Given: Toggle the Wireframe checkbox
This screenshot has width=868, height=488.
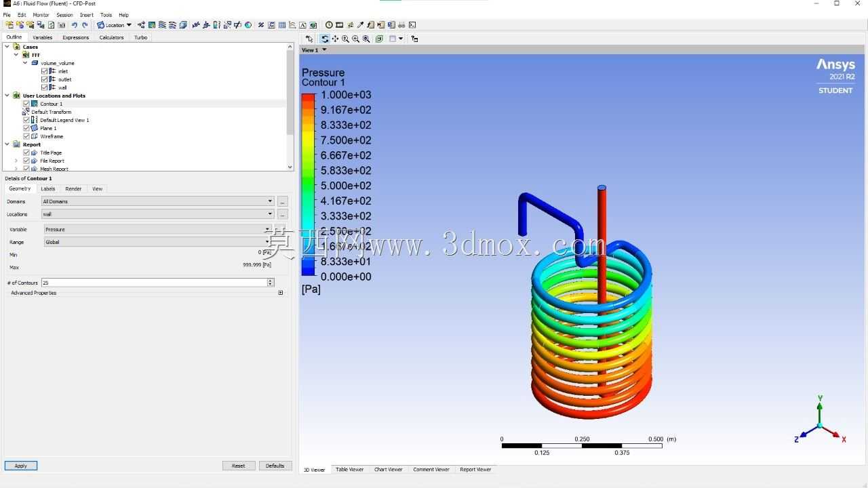Looking at the screenshot, I should [26, 136].
